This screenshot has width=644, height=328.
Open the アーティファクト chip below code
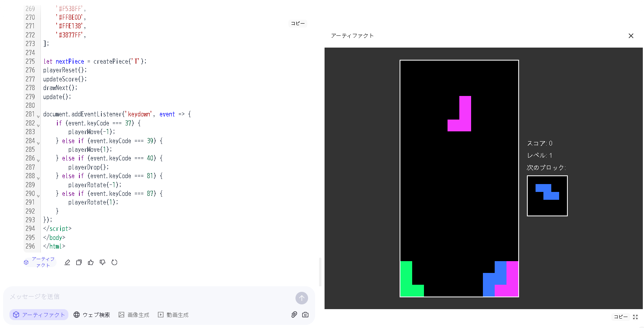click(x=40, y=262)
